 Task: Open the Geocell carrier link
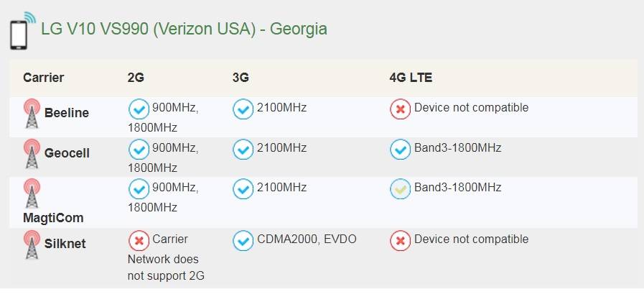pos(67,153)
